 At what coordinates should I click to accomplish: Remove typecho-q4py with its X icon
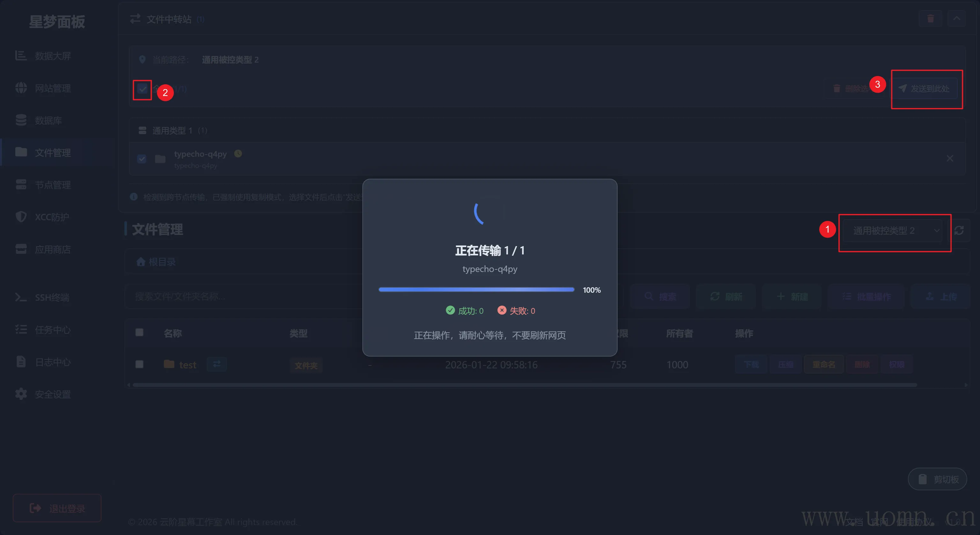950,158
